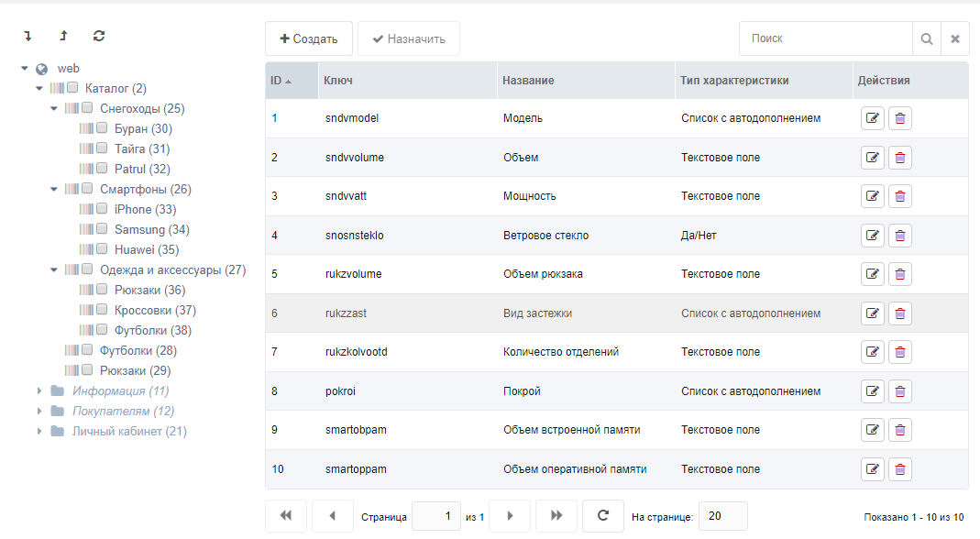Expand the Покупателям (12) folder
This screenshot has height=539, width=980.
[39, 411]
